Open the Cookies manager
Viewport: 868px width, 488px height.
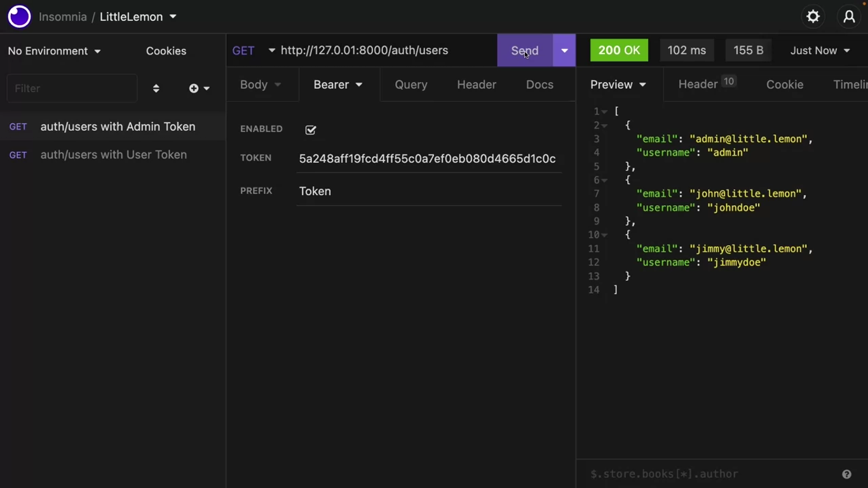166,51
